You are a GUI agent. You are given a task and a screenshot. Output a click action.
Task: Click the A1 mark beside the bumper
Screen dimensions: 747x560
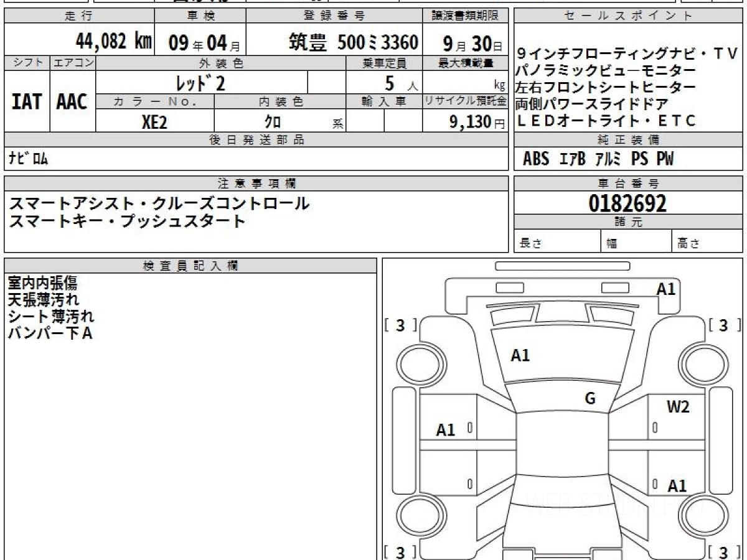tap(666, 289)
